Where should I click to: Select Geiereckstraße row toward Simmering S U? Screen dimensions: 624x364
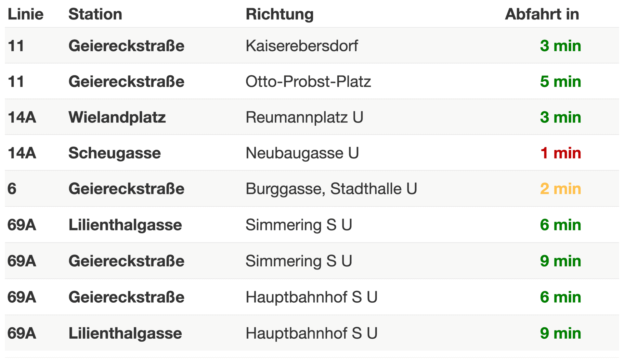point(312,261)
